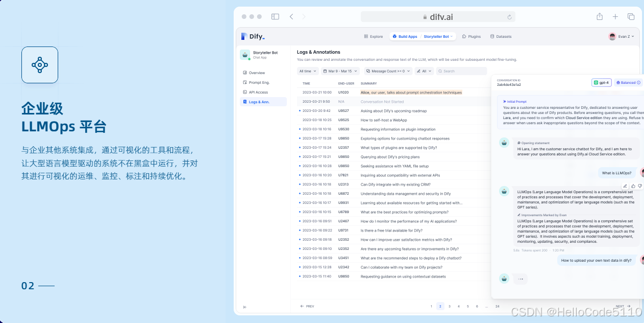
Task: Select page 2 in pagination
Action: tap(440, 306)
